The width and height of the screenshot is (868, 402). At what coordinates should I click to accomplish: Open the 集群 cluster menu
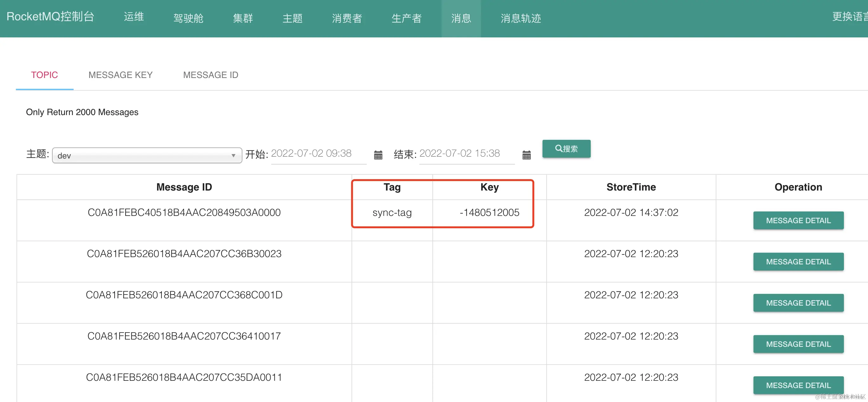243,18
